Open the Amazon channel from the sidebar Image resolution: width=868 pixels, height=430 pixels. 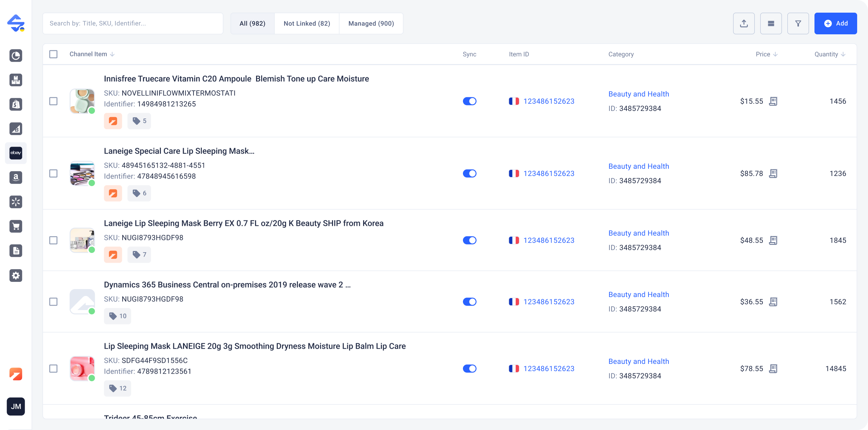click(16, 177)
